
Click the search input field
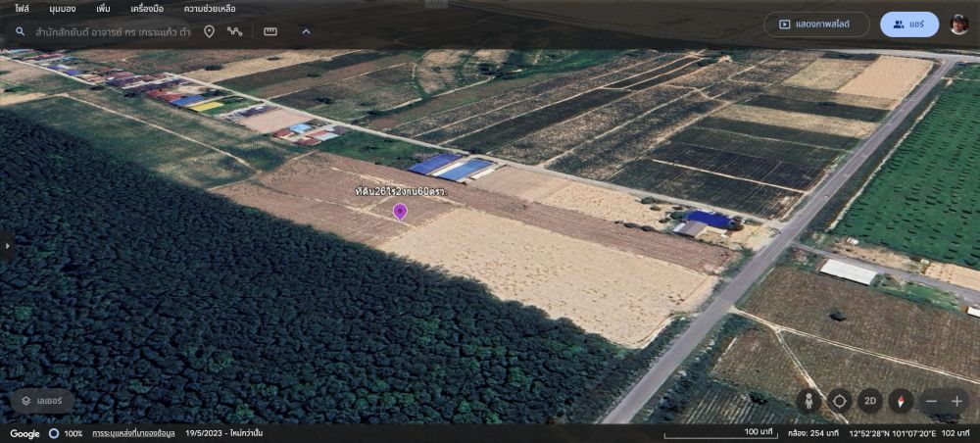pos(108,31)
